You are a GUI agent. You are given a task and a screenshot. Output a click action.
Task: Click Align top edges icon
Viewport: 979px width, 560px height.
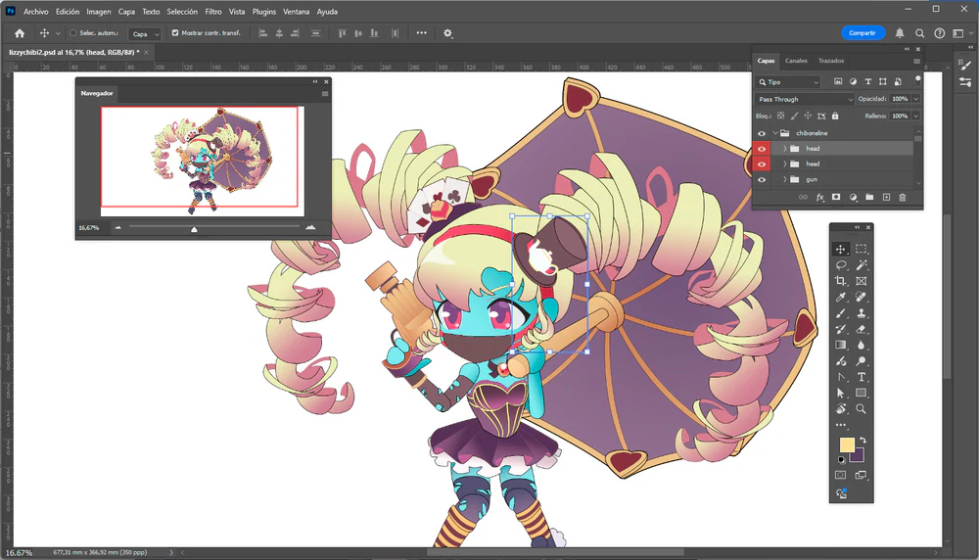coord(342,33)
